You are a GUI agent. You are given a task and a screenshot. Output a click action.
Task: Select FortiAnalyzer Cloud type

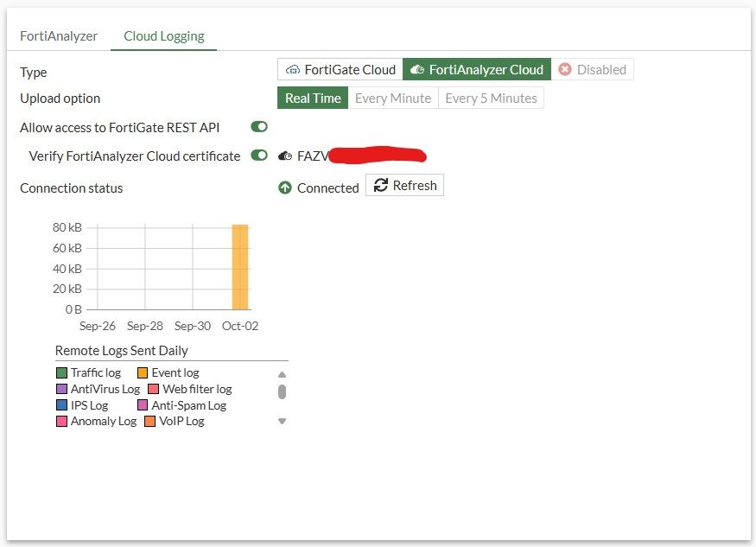click(477, 70)
